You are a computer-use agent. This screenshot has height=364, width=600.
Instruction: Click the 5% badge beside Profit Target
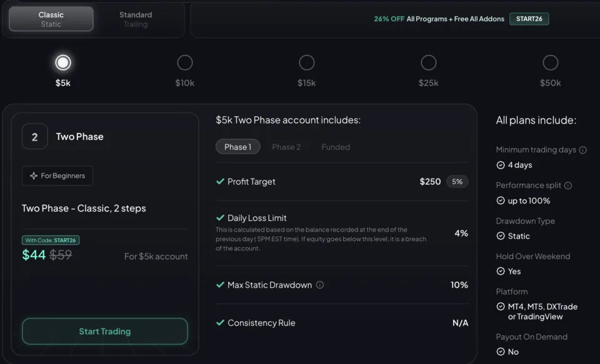click(x=457, y=182)
